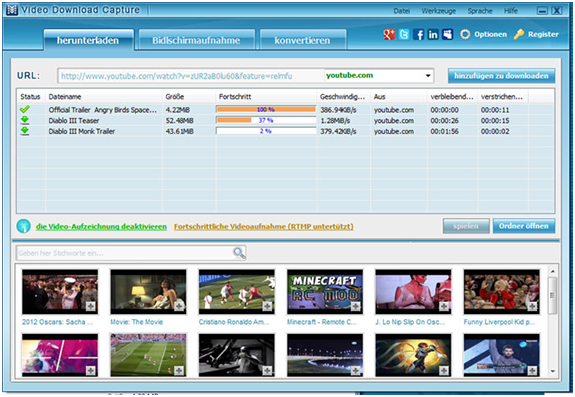Select the Diablo III Teaser filename

tap(74, 121)
